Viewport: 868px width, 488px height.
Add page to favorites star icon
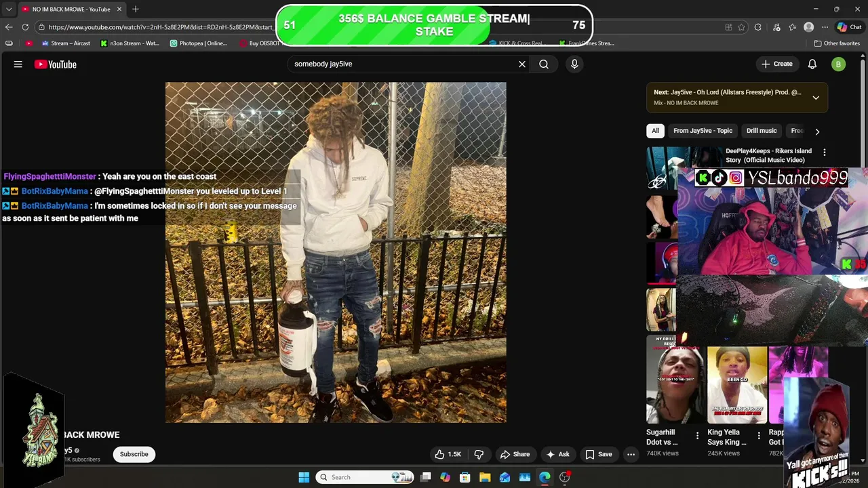[x=741, y=27]
